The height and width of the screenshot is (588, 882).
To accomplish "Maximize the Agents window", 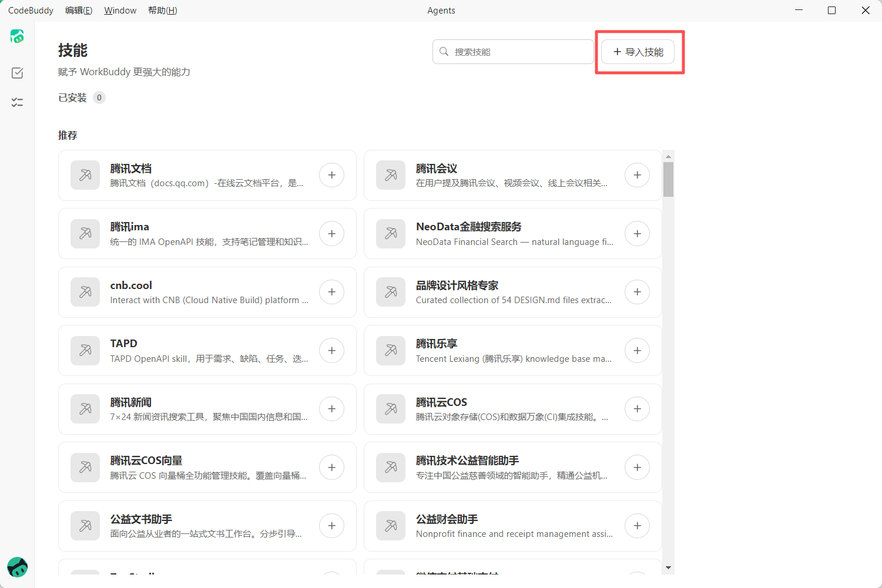I will coord(831,11).
